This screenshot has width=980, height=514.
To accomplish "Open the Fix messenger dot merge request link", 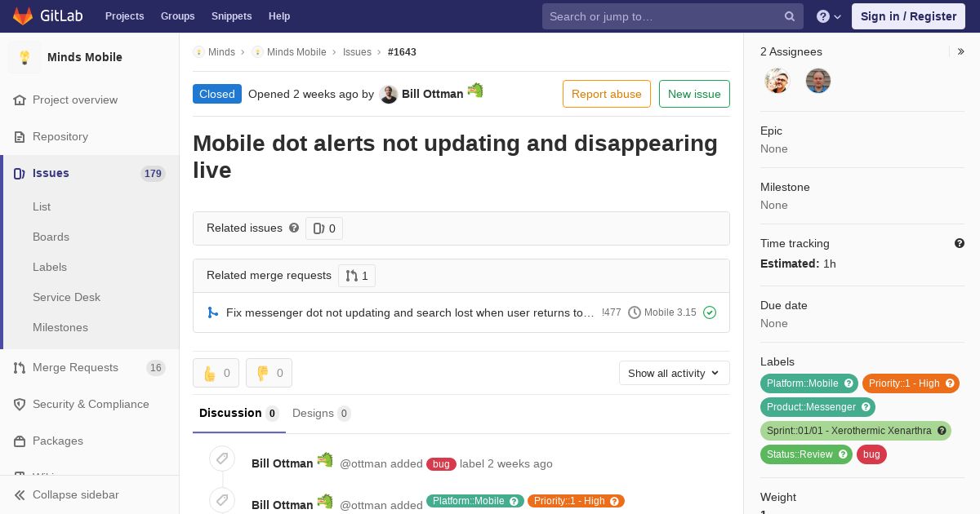I will (x=410, y=312).
